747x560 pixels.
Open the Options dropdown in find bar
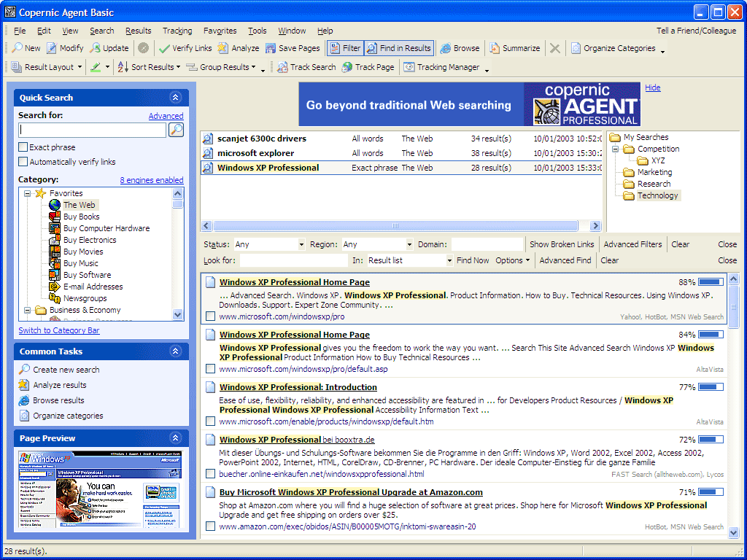513,260
